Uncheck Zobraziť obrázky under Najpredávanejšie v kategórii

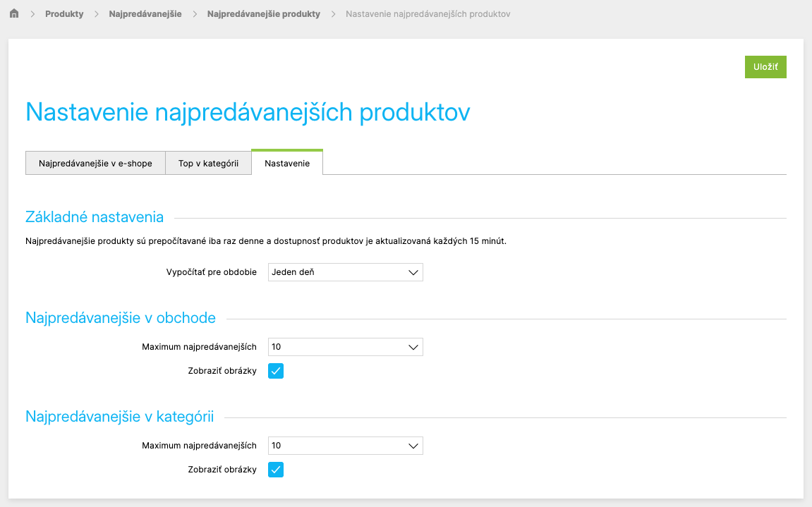pyautogui.click(x=276, y=470)
